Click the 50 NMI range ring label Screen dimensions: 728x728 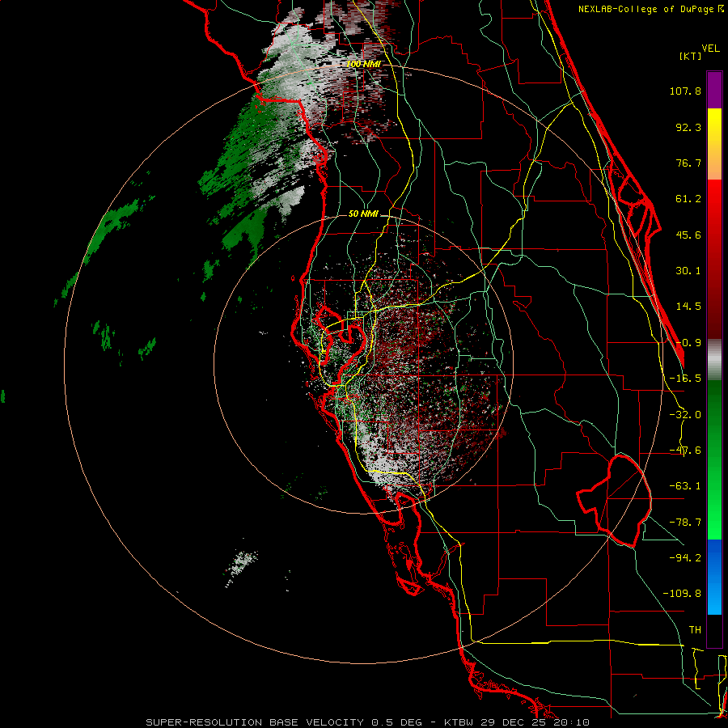(363, 214)
